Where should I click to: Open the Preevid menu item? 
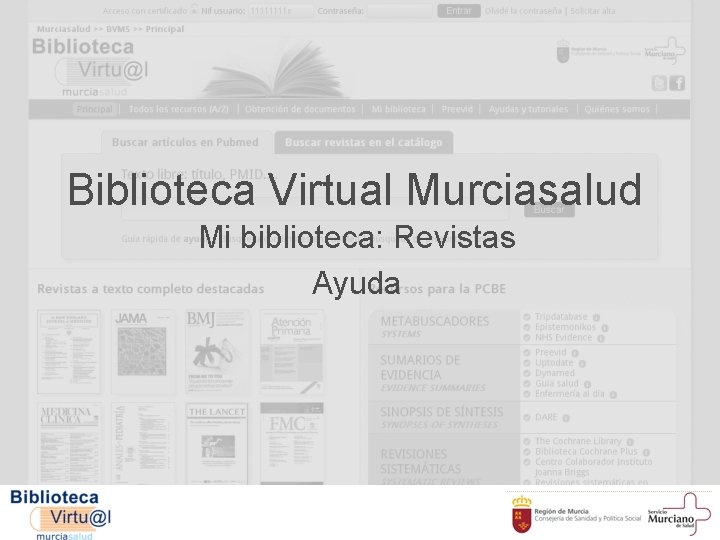tap(457, 109)
